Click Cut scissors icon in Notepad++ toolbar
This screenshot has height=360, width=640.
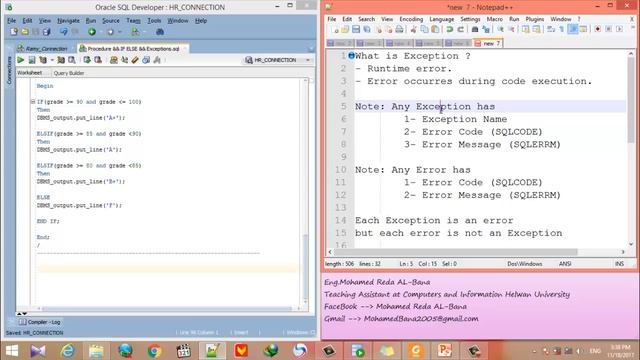pos(413,29)
